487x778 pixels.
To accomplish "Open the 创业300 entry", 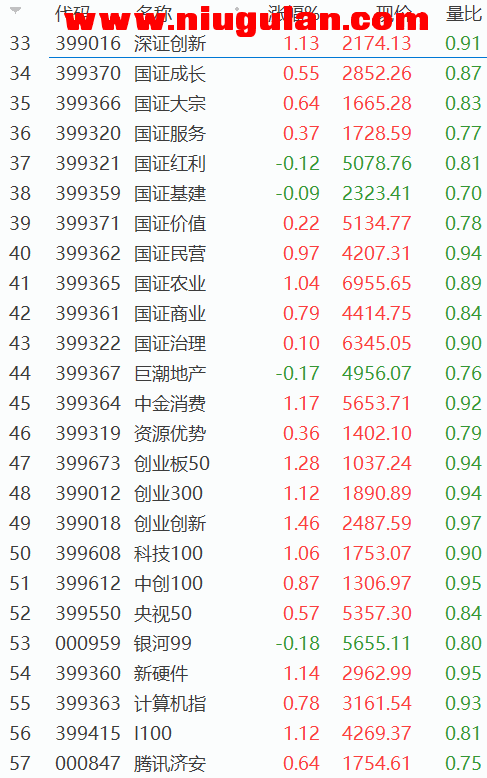I will tap(244, 493).
